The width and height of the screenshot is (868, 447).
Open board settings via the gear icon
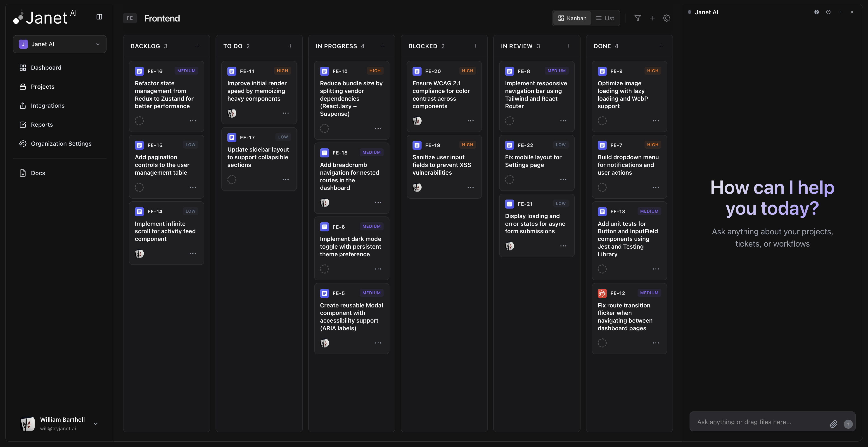pyautogui.click(x=666, y=18)
